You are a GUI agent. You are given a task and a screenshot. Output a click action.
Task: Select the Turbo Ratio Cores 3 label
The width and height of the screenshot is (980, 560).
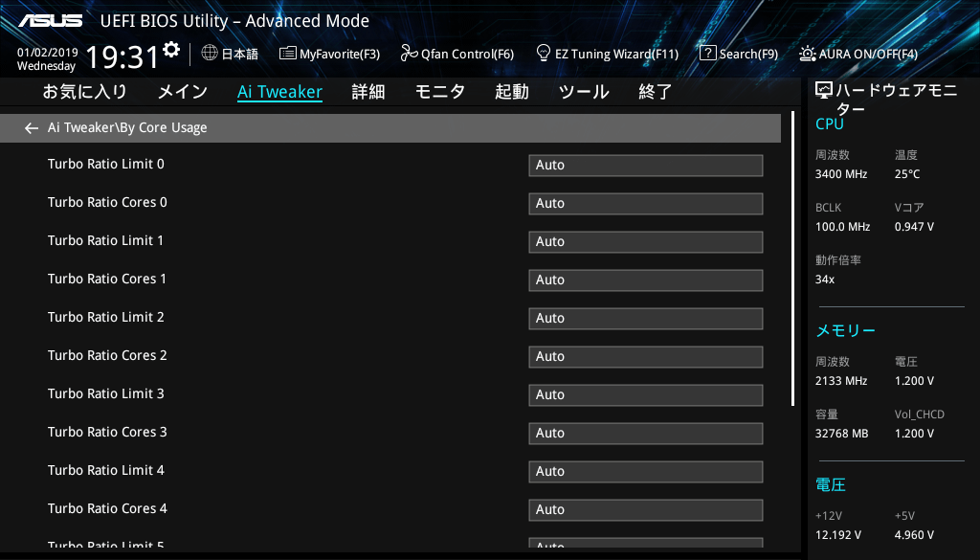click(x=107, y=432)
